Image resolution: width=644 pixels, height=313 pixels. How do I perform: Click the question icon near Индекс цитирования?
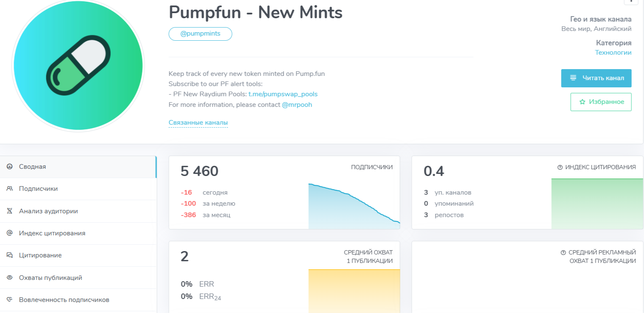560,168
